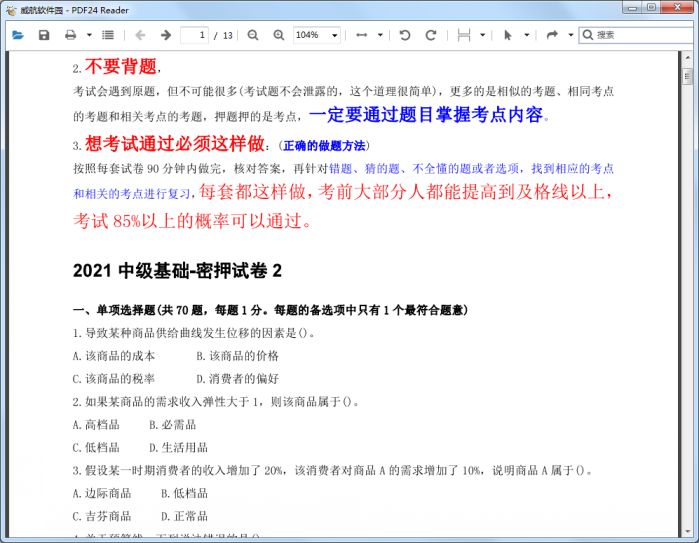Screen dimensions: 699x543
Task: Select the cursor selection tool
Action: pos(507,35)
